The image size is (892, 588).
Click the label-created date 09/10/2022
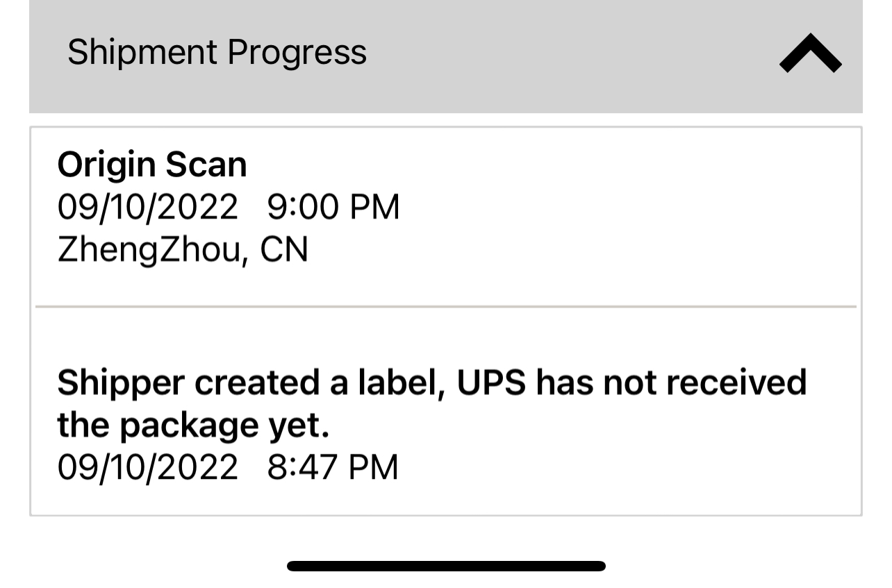point(147,467)
